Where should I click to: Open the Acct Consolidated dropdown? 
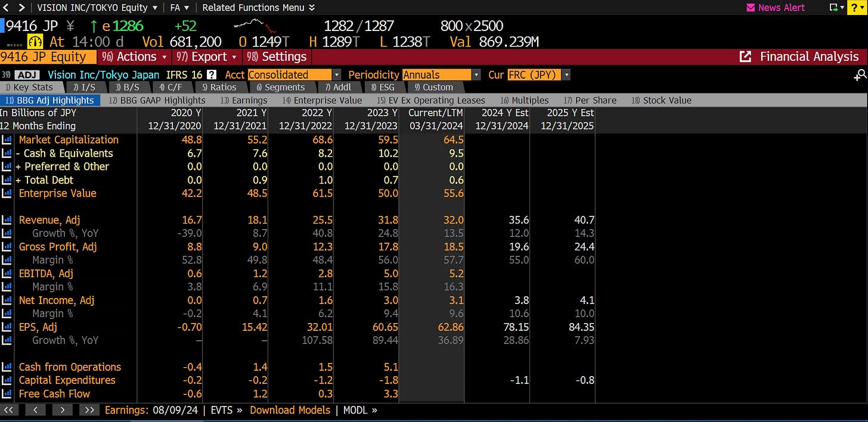click(x=294, y=75)
